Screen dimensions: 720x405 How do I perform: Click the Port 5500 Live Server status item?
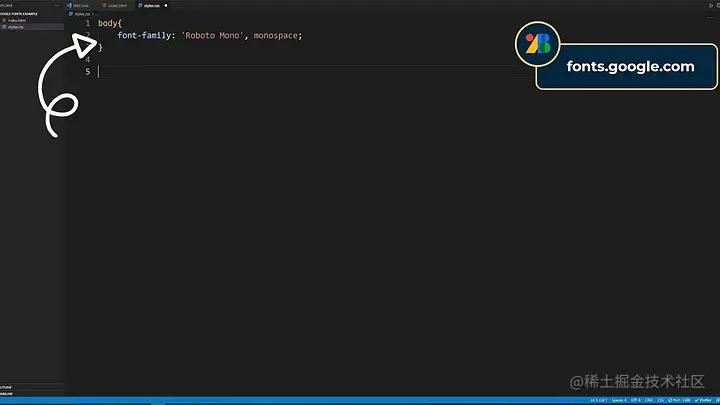(679, 400)
